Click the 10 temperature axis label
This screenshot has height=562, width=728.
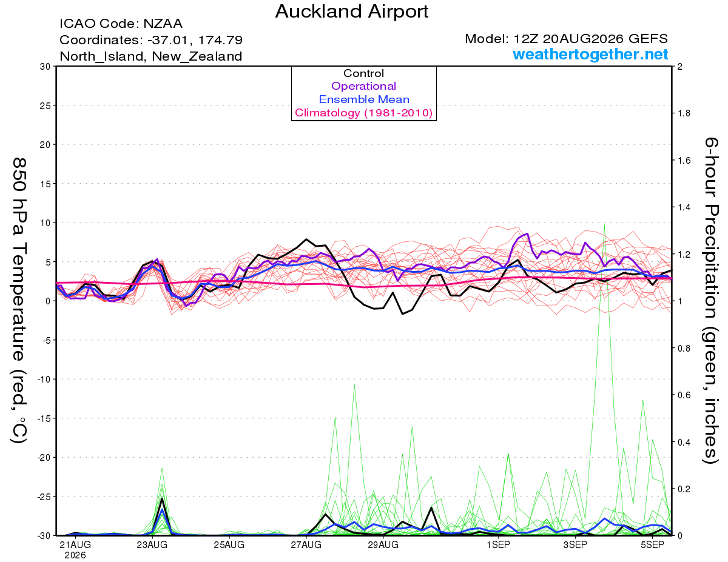point(44,222)
